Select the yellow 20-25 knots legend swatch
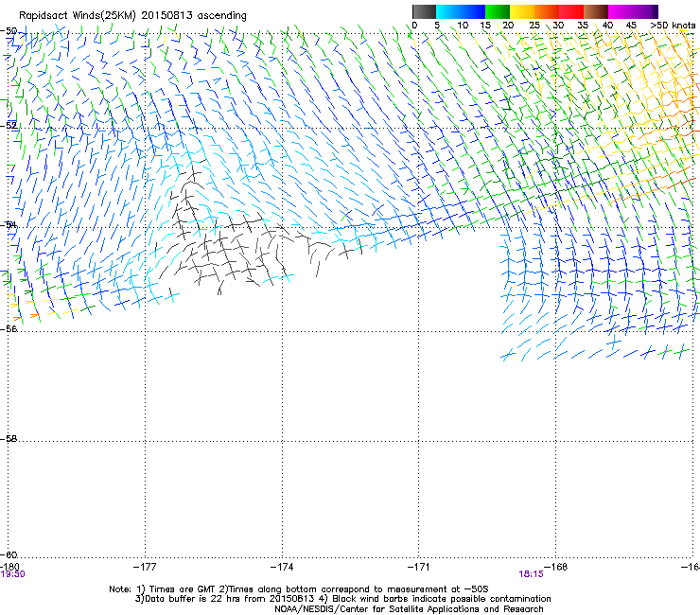The width and height of the screenshot is (700, 615). 522,11
